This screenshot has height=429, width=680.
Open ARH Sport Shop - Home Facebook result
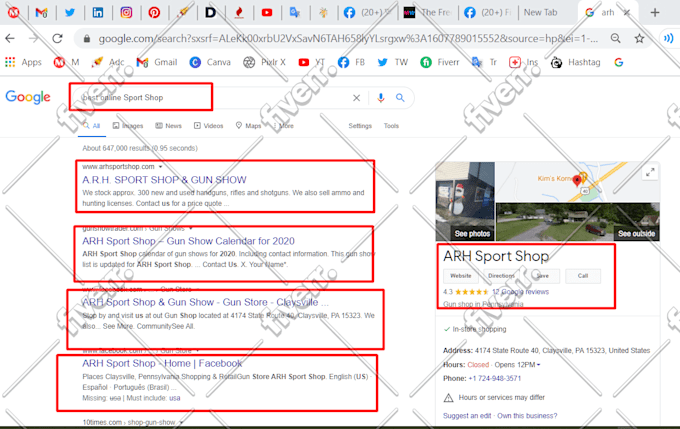(x=162, y=363)
